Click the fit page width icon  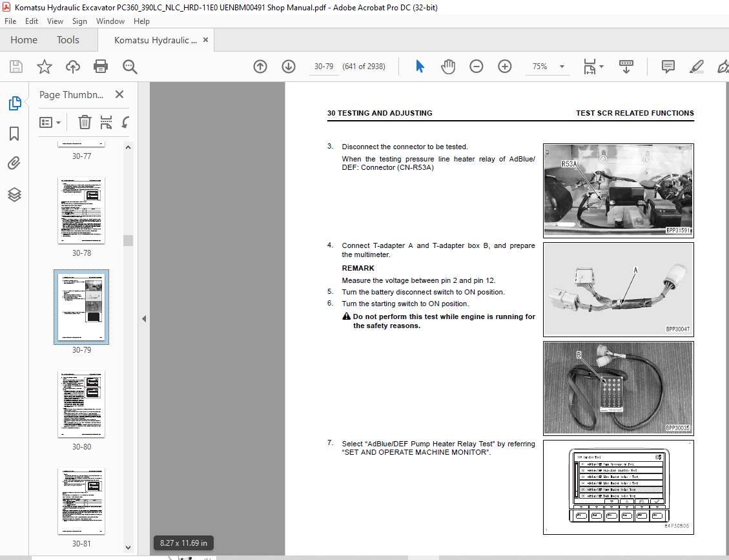tap(590, 67)
